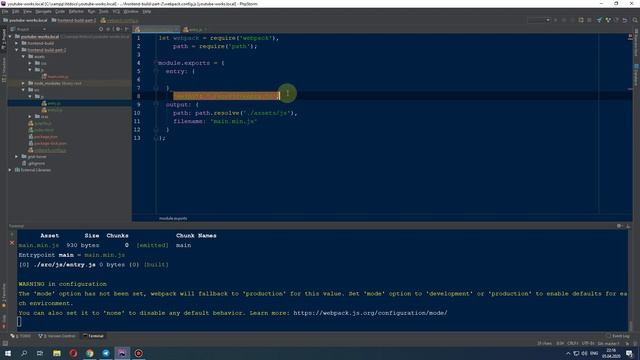Select webpack.config.js in project tree
This screenshot has width=640, height=360.
click(x=47, y=150)
